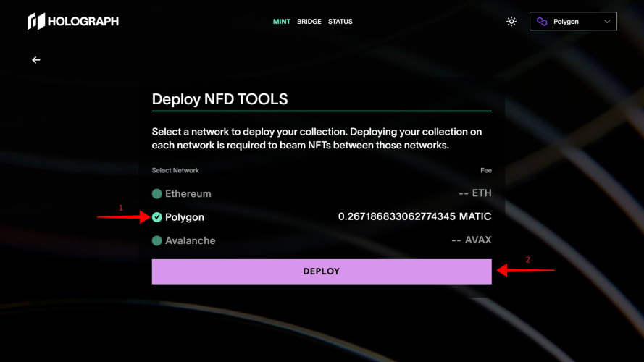Click the '-- AVAX' fee text
644x362 pixels.
[472, 240]
